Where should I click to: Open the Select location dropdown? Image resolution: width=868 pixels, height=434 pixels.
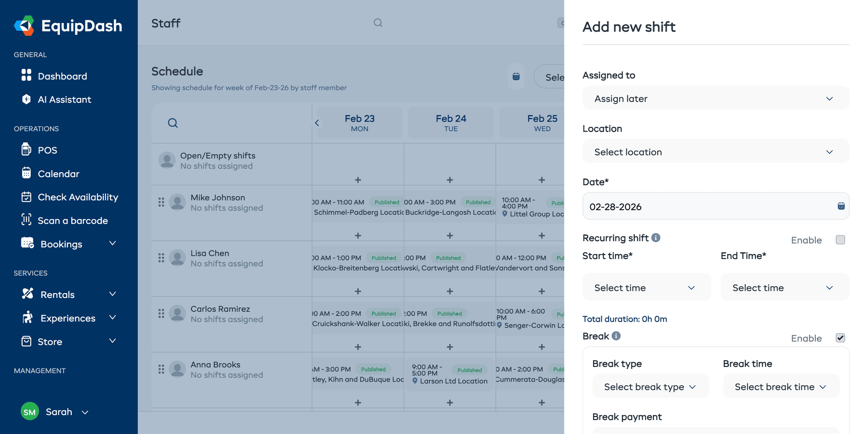point(715,151)
